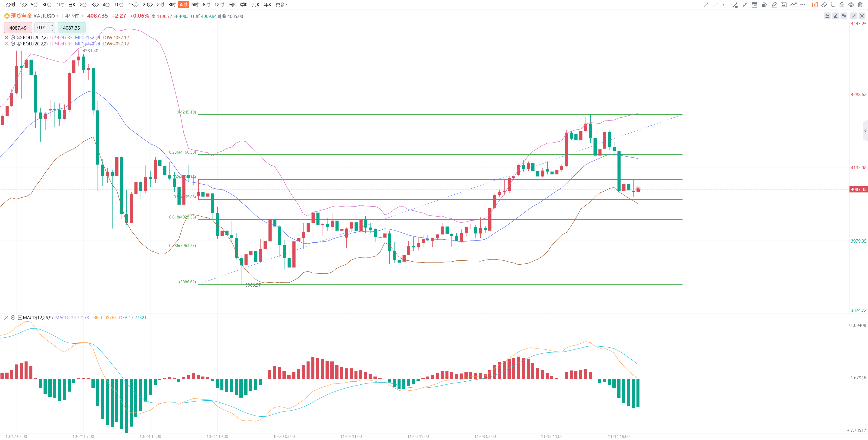Toggle visibility of first BOLL indicator
This screenshot has height=440, width=868.
coord(19,38)
